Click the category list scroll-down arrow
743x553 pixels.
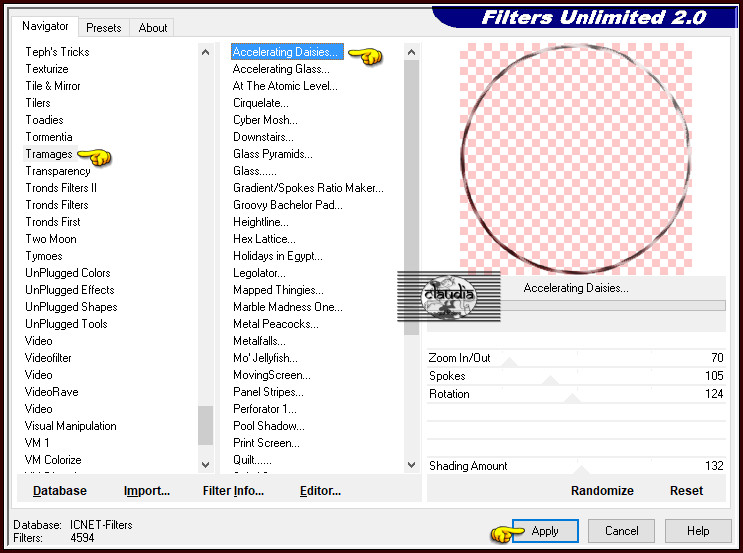tap(206, 464)
